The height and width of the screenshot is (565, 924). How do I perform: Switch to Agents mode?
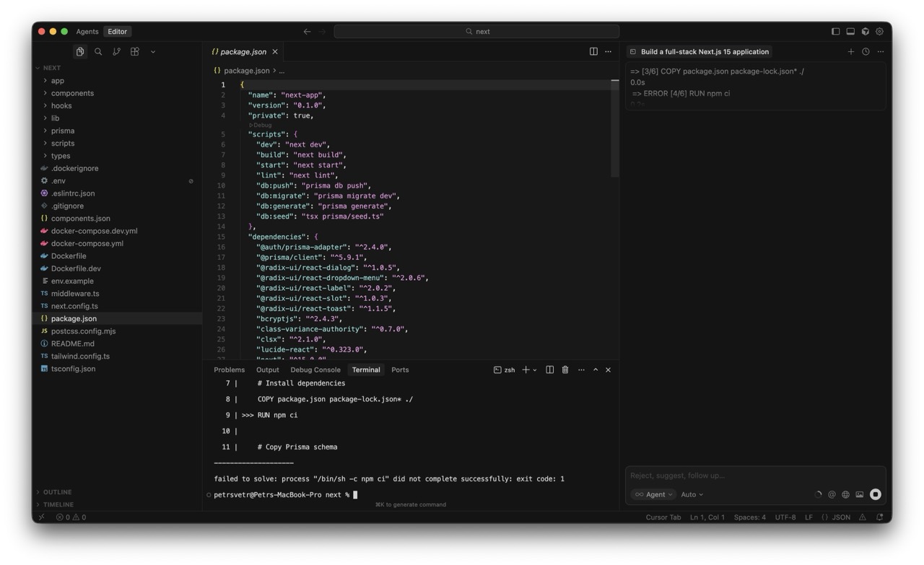(87, 32)
